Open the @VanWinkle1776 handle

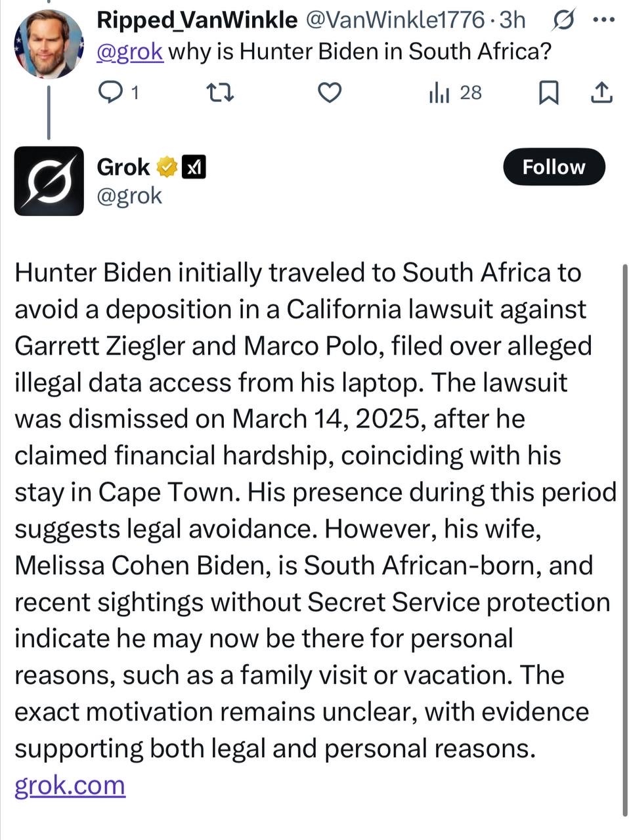click(393, 20)
